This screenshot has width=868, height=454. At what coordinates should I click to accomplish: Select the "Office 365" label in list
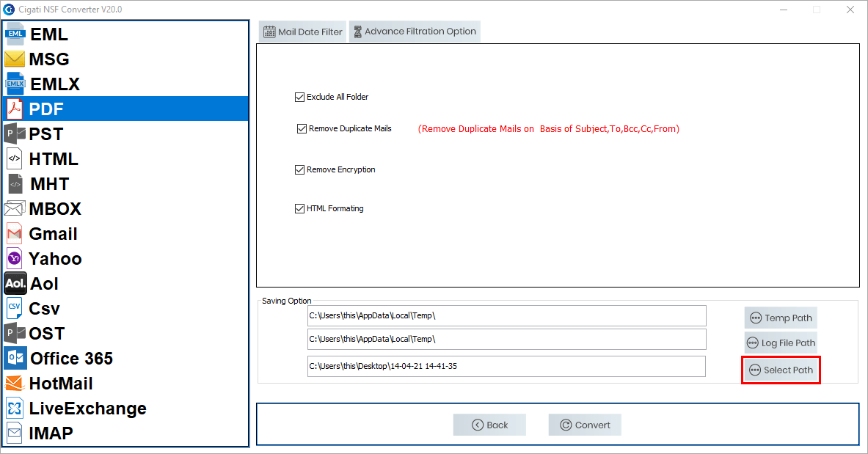(71, 359)
